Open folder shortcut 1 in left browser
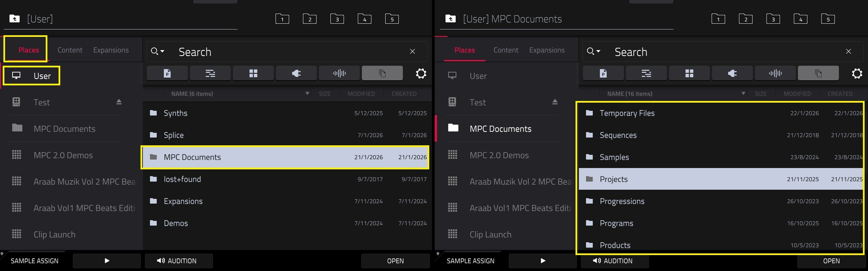Screen dimensions: 868x271 pos(282,19)
